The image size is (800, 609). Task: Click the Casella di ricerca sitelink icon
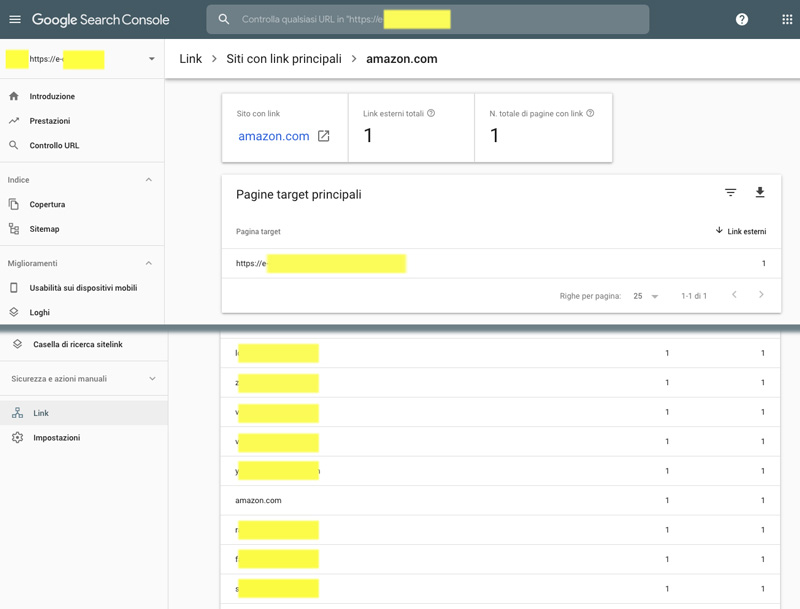click(17, 344)
